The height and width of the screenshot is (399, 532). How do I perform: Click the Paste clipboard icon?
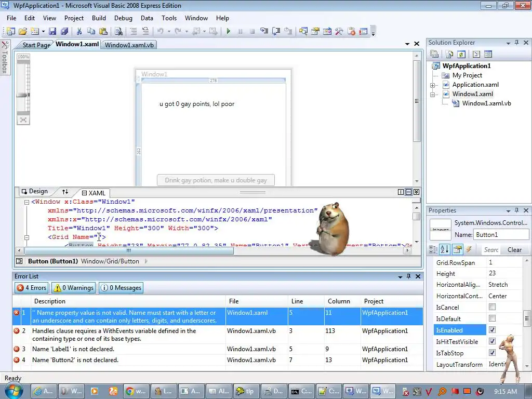[103, 31]
